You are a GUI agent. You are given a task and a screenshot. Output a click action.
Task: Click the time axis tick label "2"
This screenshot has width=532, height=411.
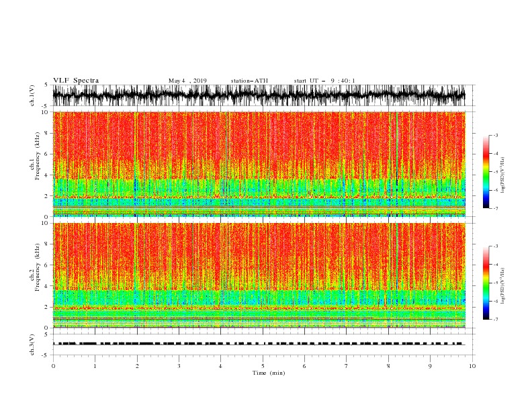pyautogui.click(x=137, y=366)
